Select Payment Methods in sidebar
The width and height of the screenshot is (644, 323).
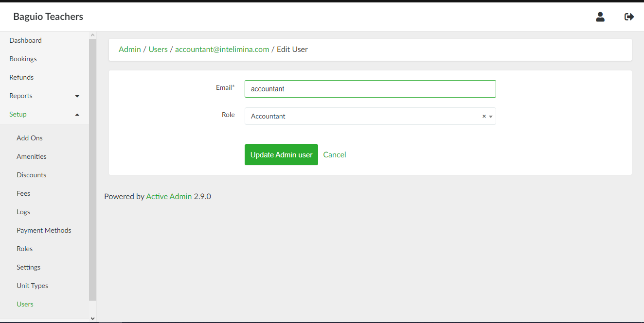(44, 230)
